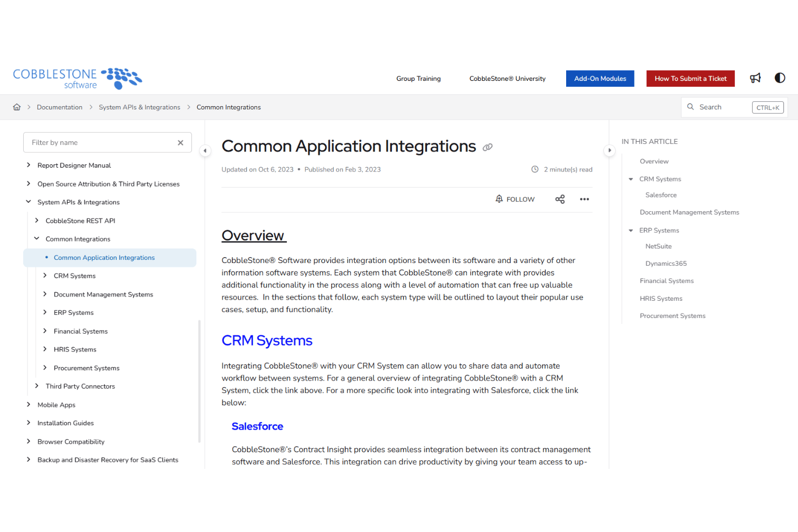Collapse Common Integrations tree node
Viewport: 798px width, 532px height.
[x=37, y=238]
